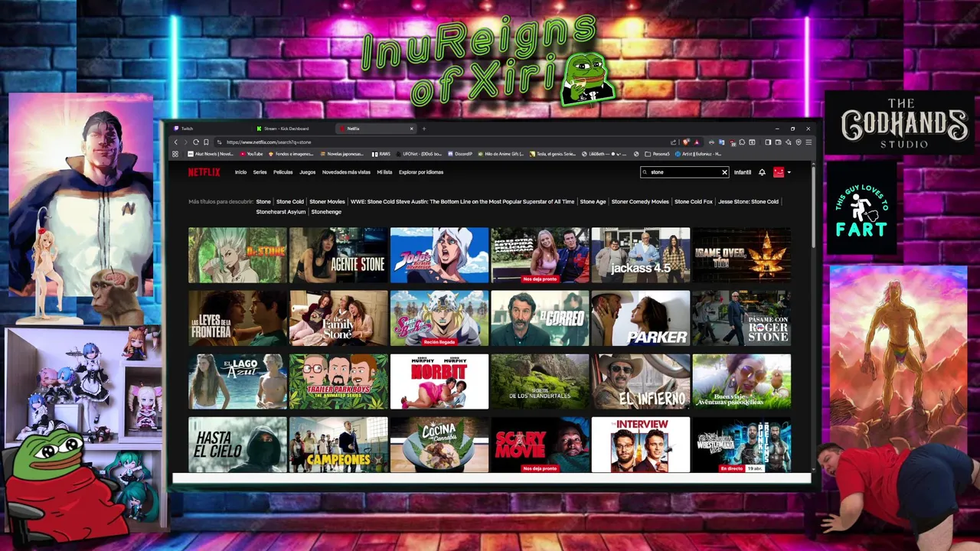Open Novedades más vistas
980x551 pixels.
click(x=346, y=172)
